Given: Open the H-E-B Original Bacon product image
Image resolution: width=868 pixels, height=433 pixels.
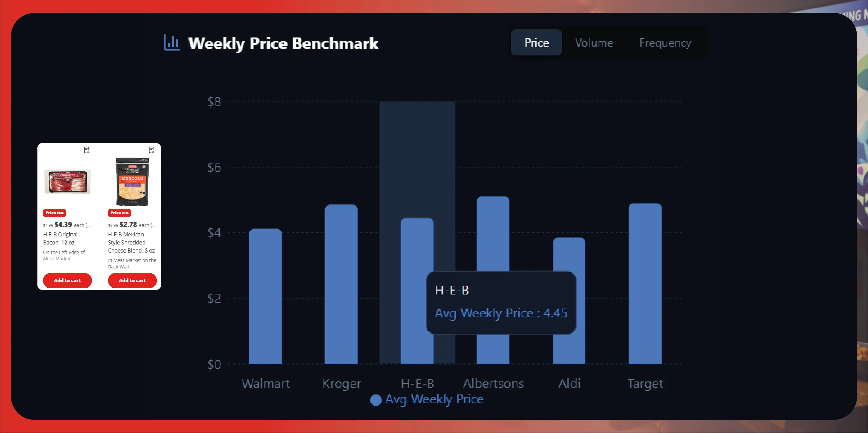Looking at the screenshot, I should coord(68,182).
